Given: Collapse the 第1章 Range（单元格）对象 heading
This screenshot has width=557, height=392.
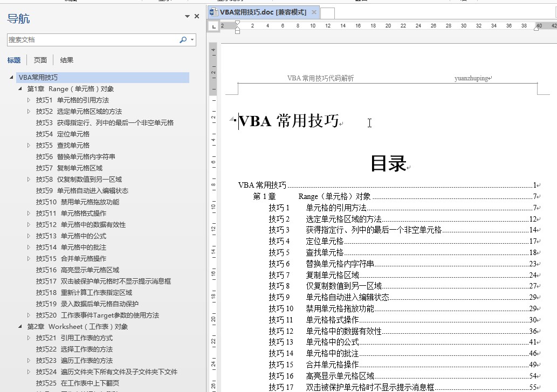Looking at the screenshot, I should pos(20,89).
